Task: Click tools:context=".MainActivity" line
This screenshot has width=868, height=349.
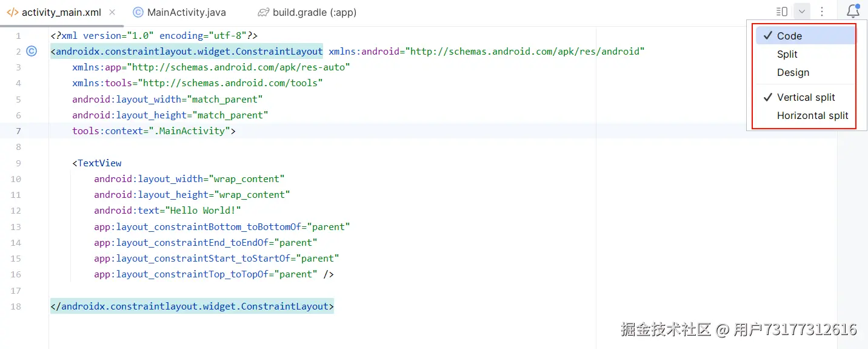Action: tap(154, 130)
